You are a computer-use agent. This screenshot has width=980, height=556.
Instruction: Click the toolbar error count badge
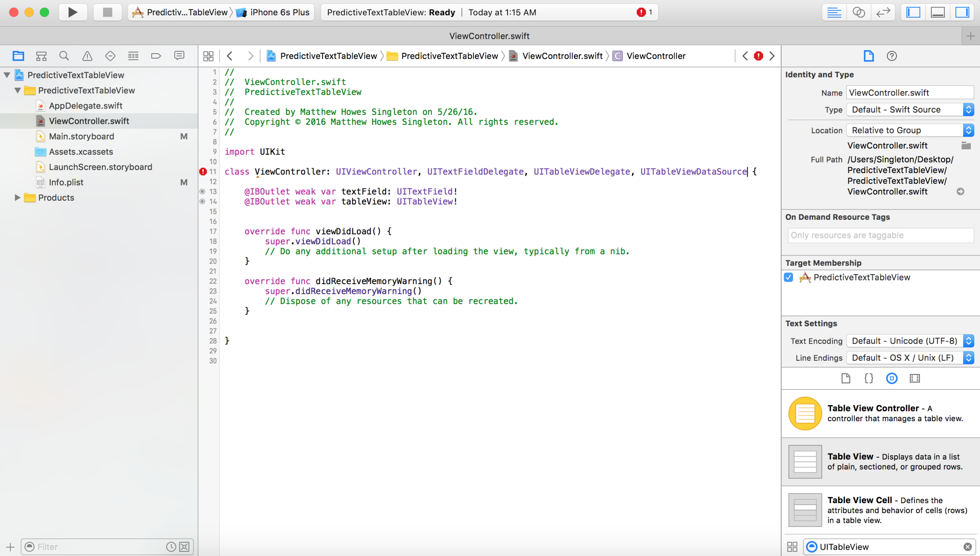pos(644,12)
